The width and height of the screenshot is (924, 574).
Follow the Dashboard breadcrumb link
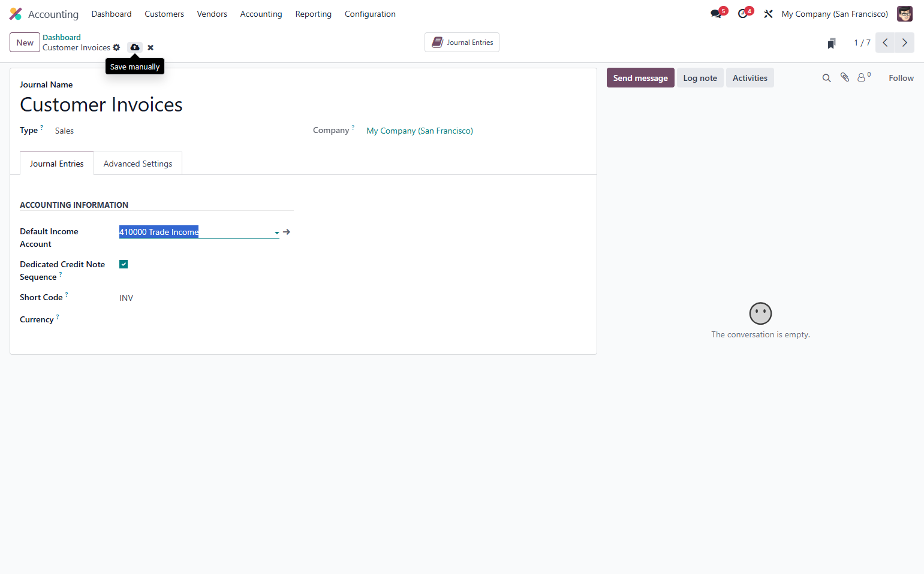pyautogui.click(x=62, y=37)
